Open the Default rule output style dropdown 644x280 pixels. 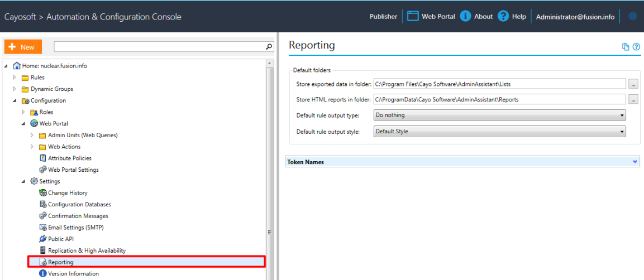pos(499,132)
